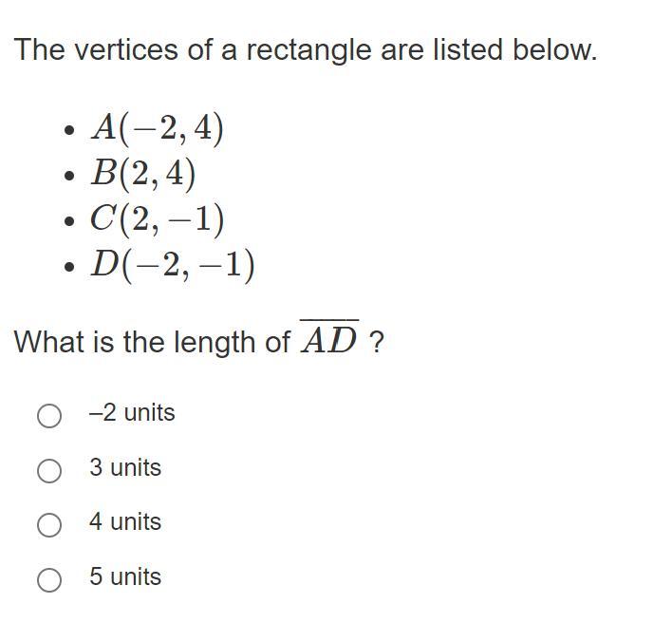Mark the "4 units" radio button

49,525
